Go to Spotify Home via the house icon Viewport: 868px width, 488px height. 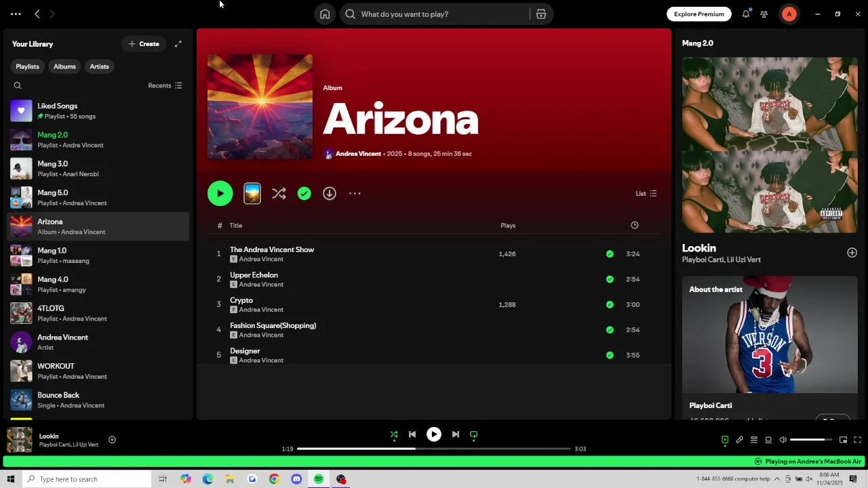[x=325, y=14]
